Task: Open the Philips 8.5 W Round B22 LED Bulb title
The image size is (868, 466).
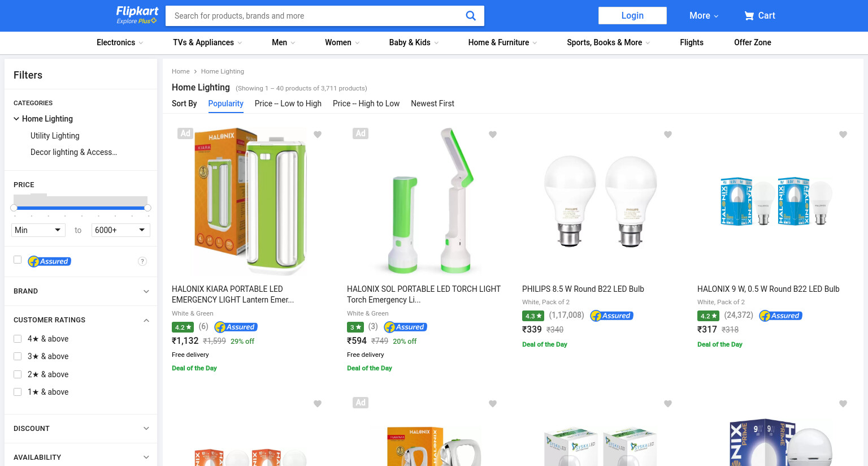Action: coord(583,289)
